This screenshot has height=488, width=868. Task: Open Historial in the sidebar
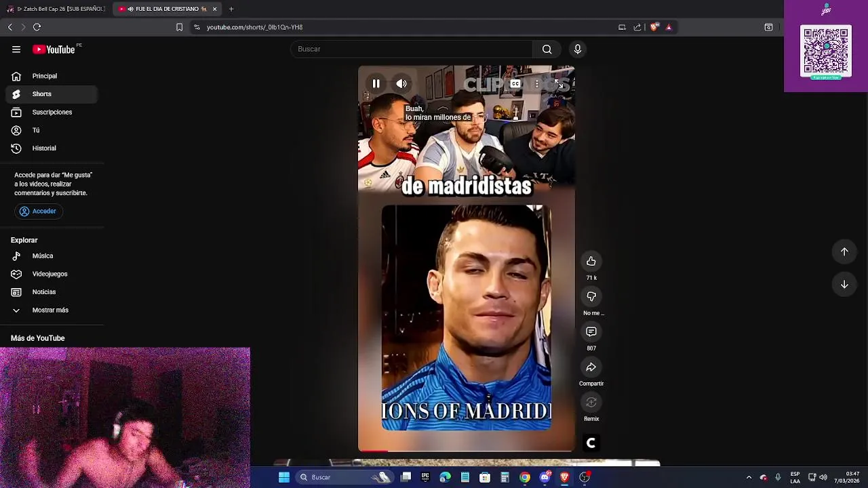[52, 148]
